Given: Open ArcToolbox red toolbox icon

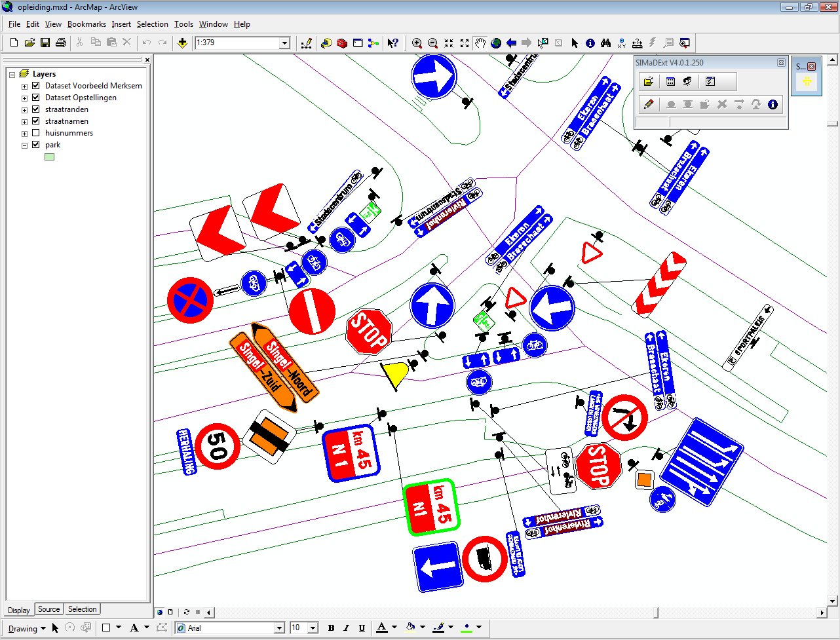Looking at the screenshot, I should click(x=342, y=43).
